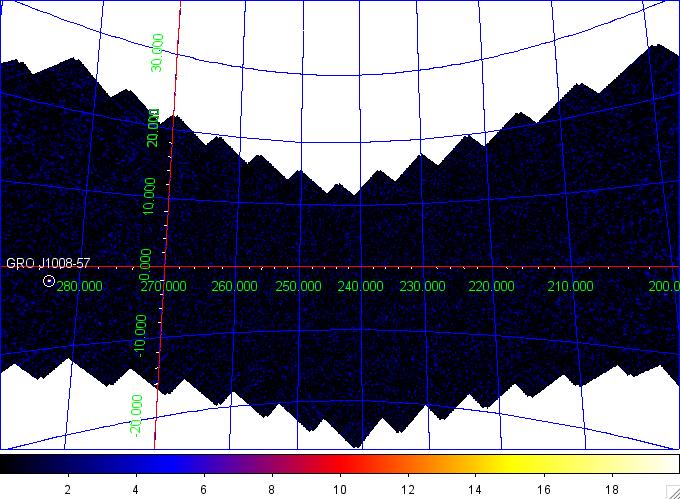Click the 210.000 longitude label
The height and width of the screenshot is (499, 680).
pyautogui.click(x=570, y=286)
